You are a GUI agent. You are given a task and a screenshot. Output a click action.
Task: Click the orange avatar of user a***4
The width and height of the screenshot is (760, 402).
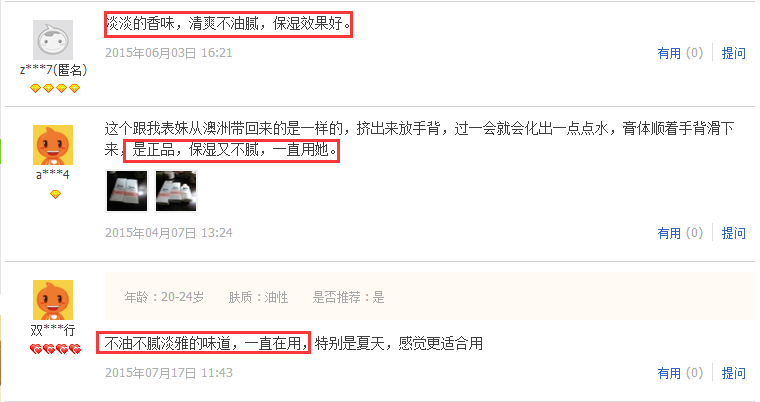pyautogui.click(x=53, y=145)
